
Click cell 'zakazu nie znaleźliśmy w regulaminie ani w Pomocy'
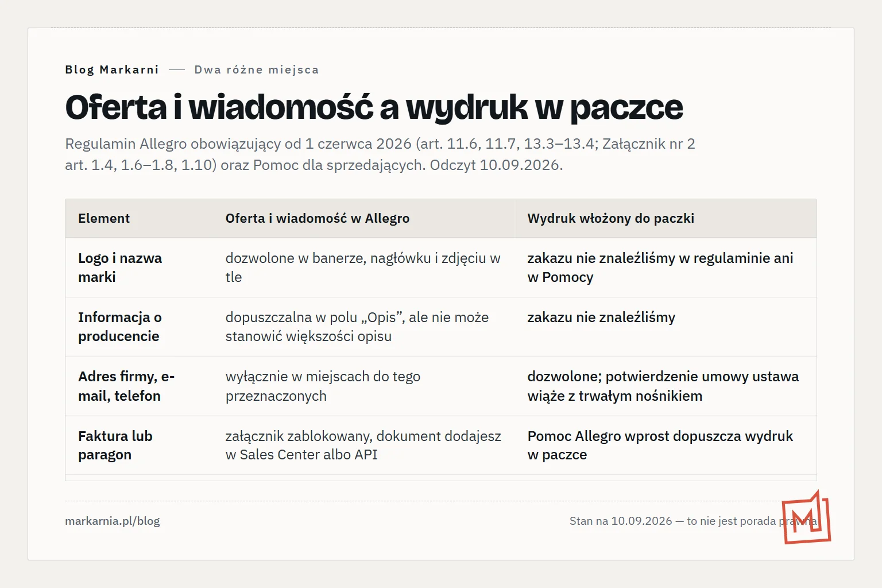[x=660, y=268]
